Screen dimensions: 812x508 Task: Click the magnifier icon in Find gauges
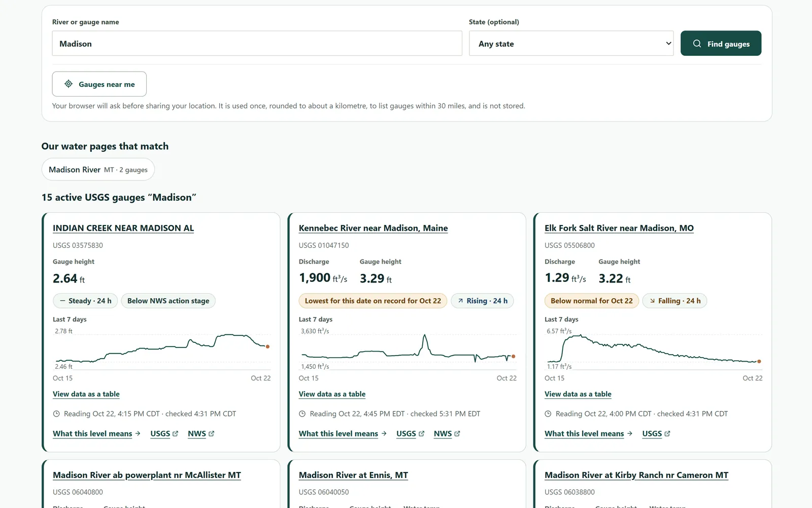(697, 44)
